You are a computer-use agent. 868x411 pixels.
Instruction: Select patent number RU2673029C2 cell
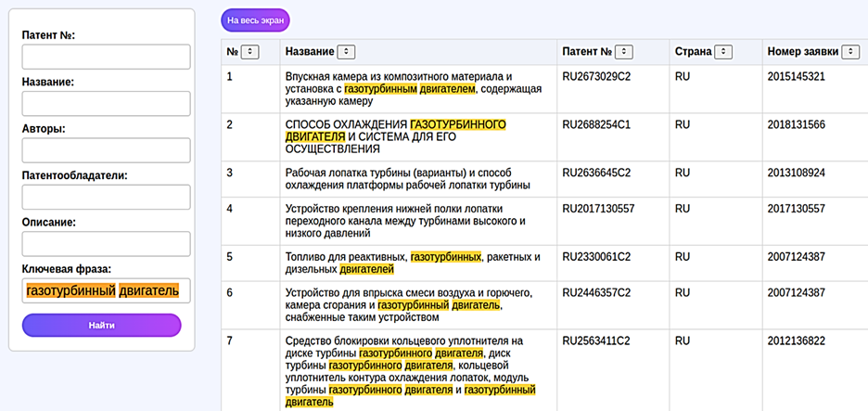(x=596, y=76)
